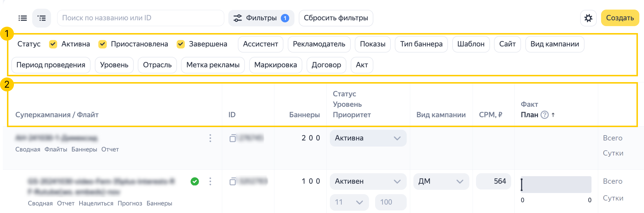Uncheck the Активна status checkbox
Screen dimensions: 644x213
point(53,44)
